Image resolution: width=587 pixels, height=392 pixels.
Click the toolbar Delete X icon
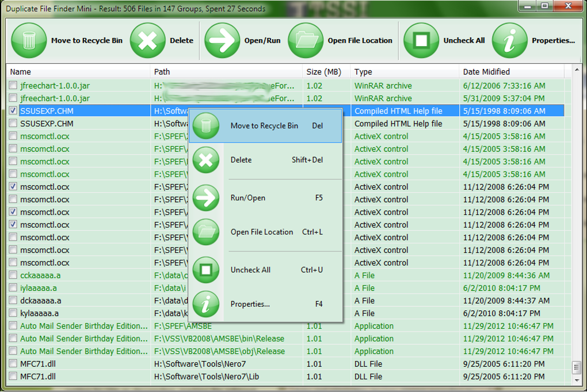pos(148,41)
